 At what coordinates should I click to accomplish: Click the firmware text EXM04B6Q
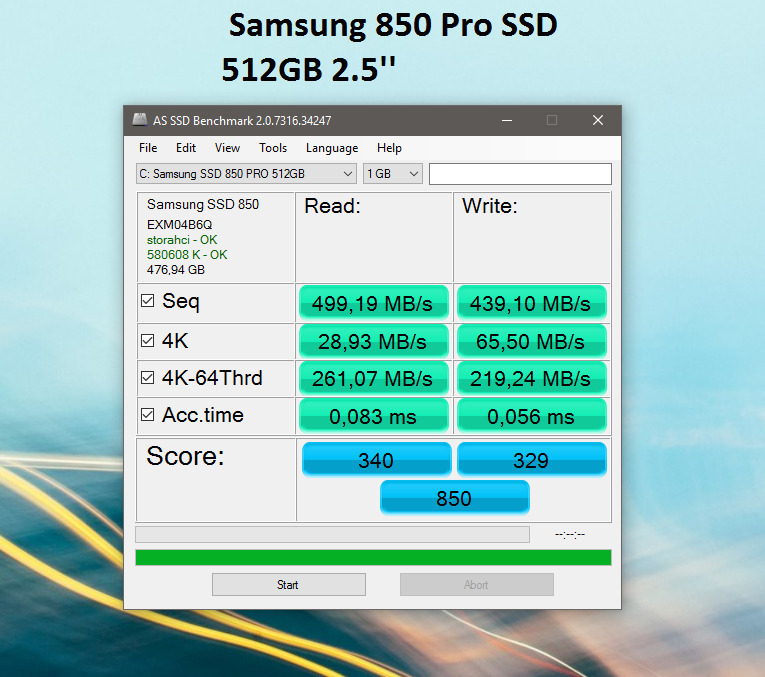pyautogui.click(x=180, y=224)
